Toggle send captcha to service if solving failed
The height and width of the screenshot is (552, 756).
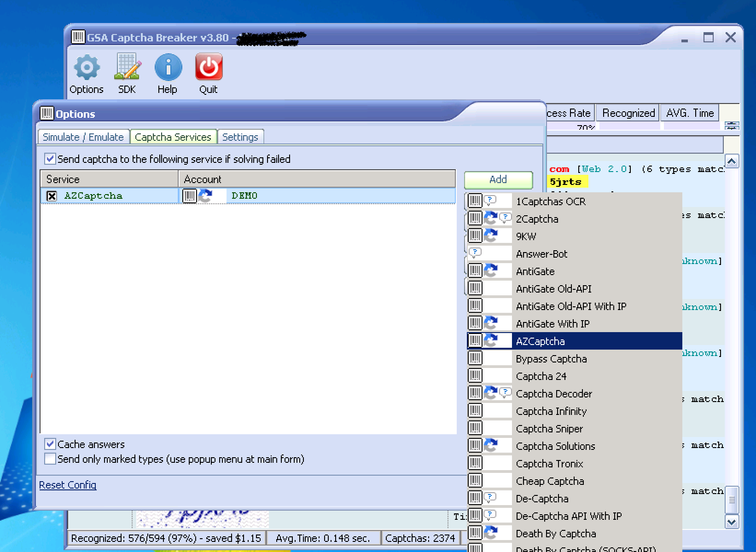(50, 159)
